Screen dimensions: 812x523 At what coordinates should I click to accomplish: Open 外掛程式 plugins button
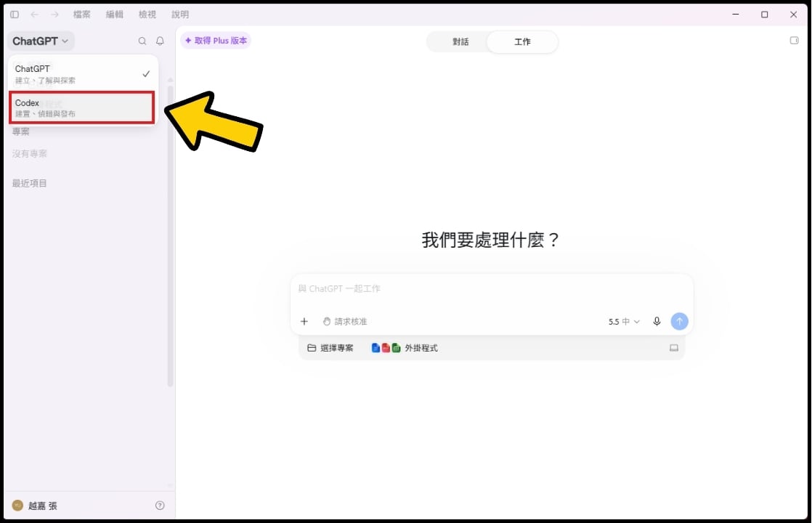pos(405,348)
